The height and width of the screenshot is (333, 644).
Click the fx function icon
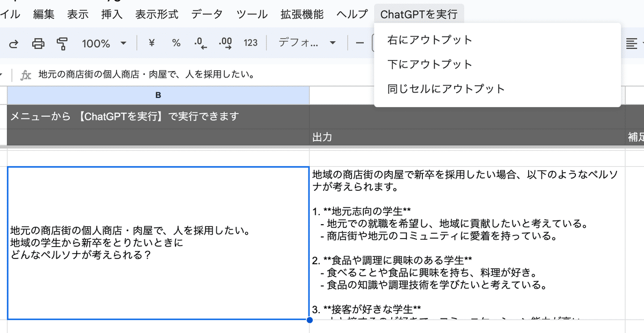coord(26,75)
